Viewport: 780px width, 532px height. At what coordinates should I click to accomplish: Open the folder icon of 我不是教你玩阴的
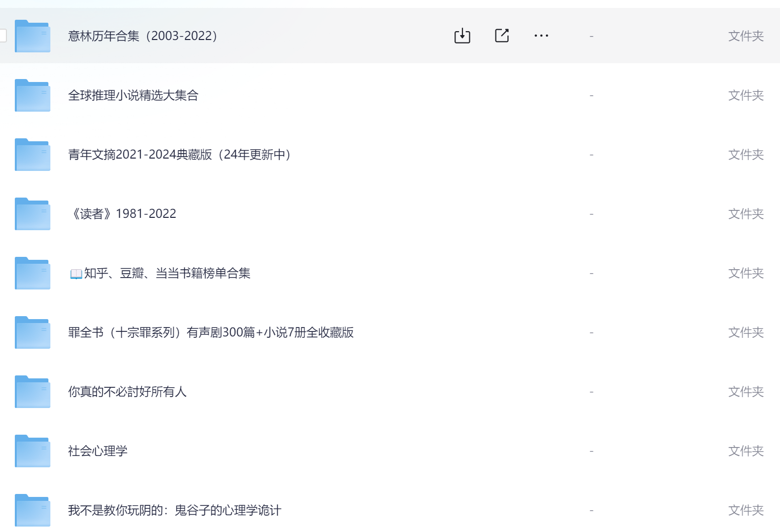pyautogui.click(x=33, y=510)
